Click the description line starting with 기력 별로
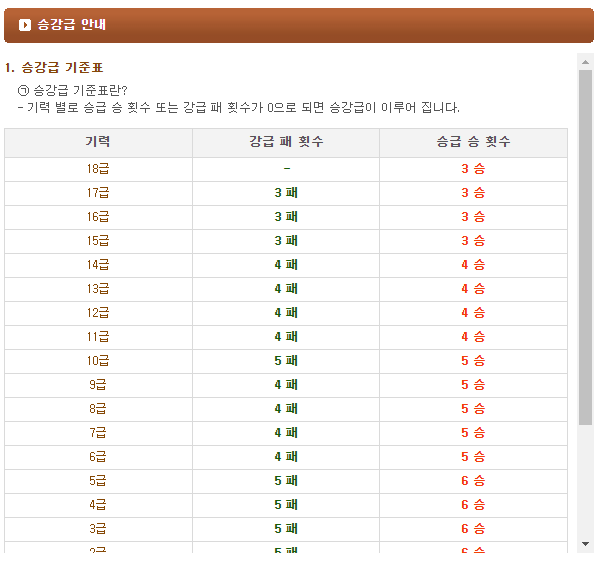Image resolution: width=596 pixels, height=561 pixels. (x=239, y=108)
